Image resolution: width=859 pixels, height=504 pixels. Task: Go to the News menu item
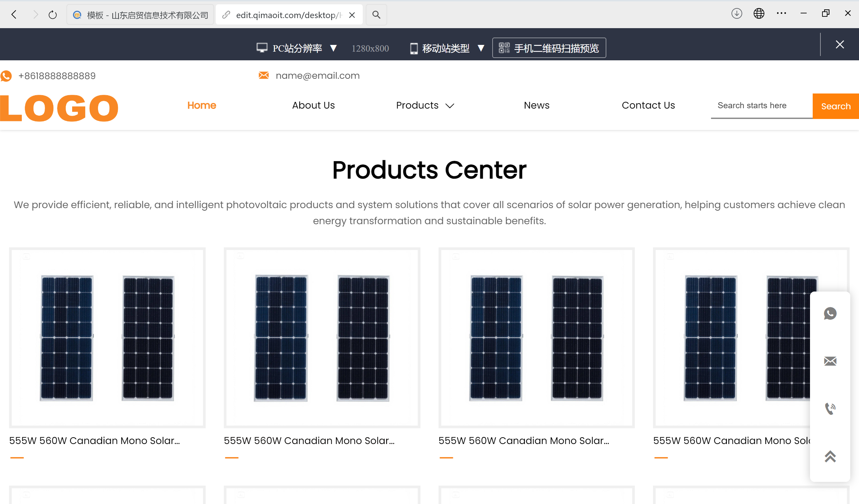point(537,106)
